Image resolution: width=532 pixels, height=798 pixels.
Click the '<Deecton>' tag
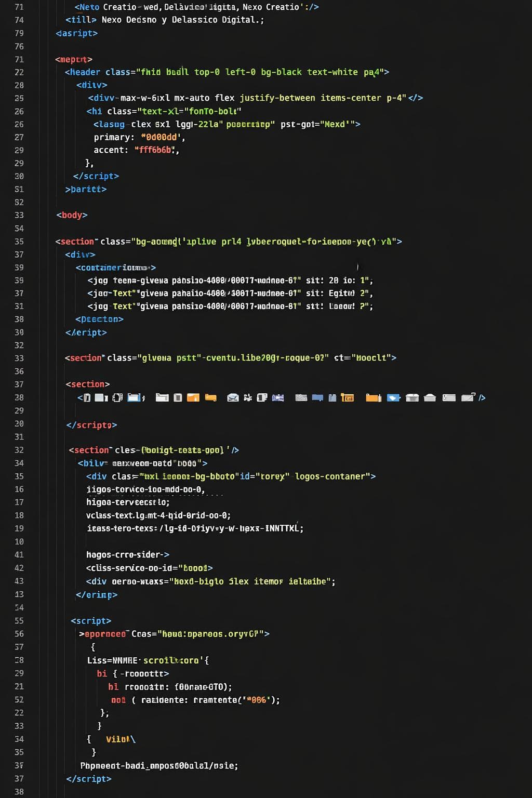pos(99,320)
